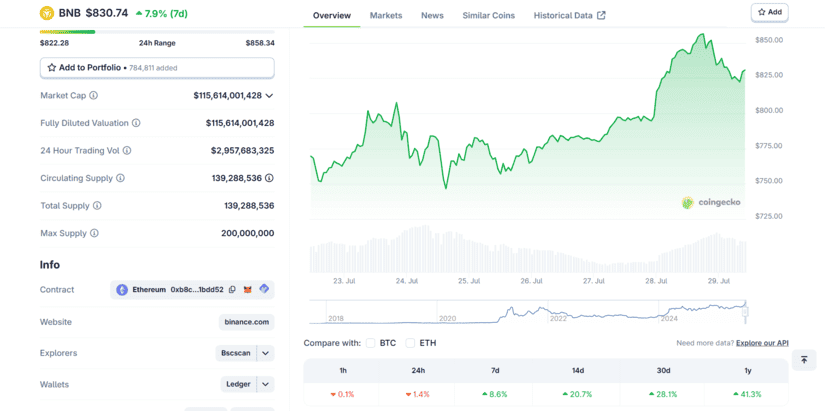This screenshot has width=825, height=411.
Task: Open the Explorers dropdown next to Bscscan
Action: tap(265, 353)
